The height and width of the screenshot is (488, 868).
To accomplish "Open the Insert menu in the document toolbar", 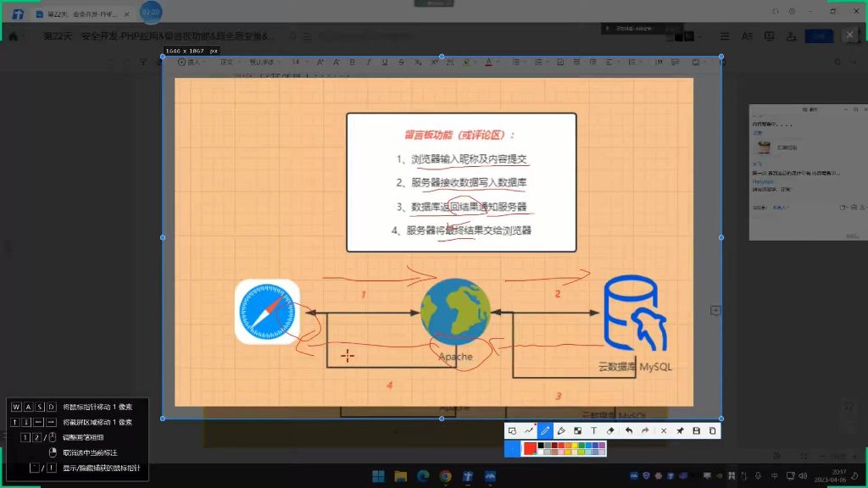I will click(190, 63).
